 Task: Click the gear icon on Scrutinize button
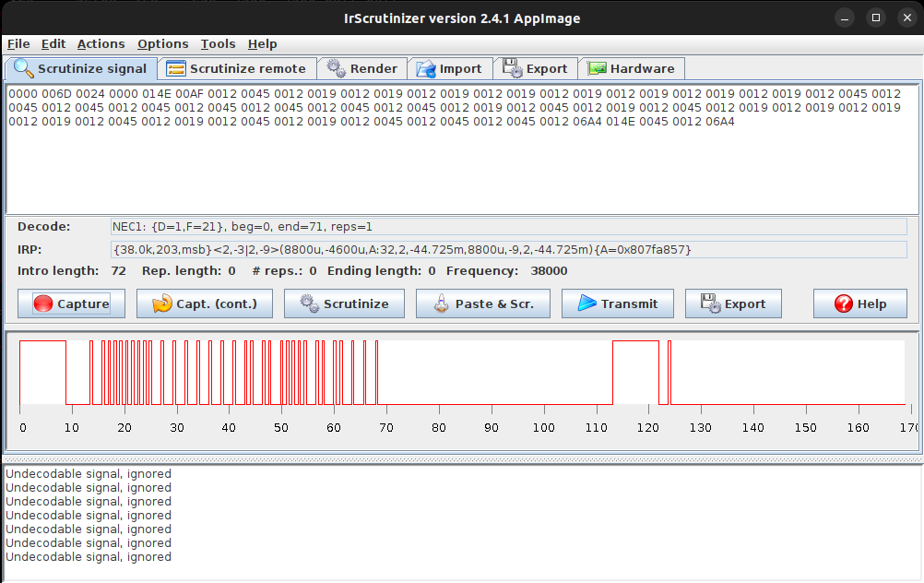[x=309, y=303]
